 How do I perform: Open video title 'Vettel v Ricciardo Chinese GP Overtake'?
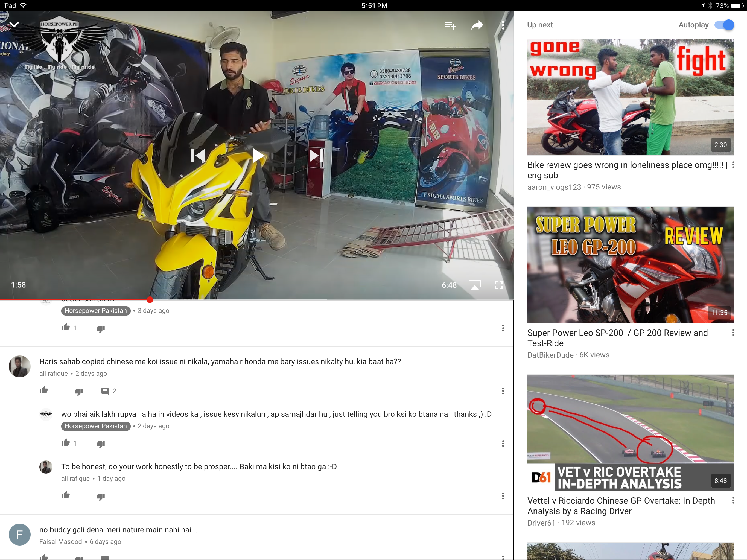point(621,506)
